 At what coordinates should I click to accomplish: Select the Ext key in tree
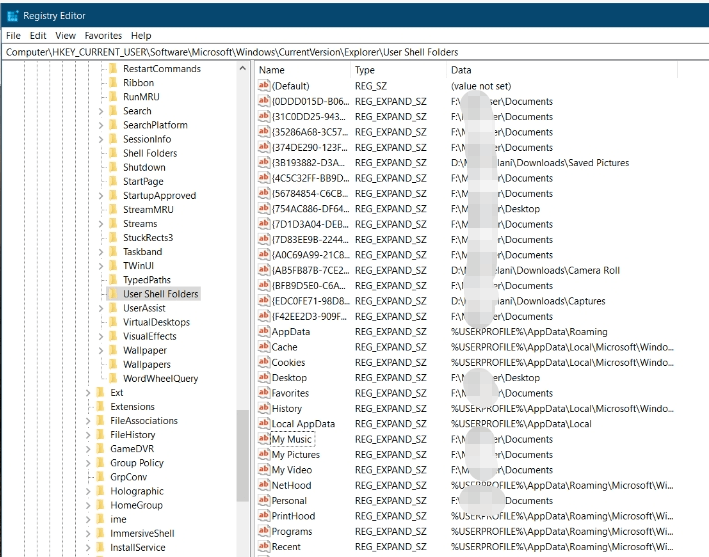click(117, 393)
